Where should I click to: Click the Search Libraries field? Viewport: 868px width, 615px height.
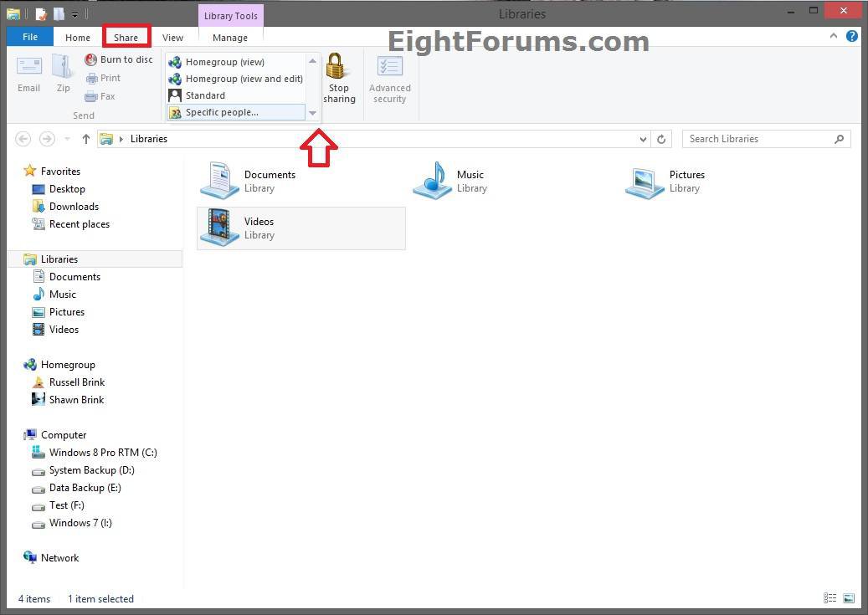[758, 139]
